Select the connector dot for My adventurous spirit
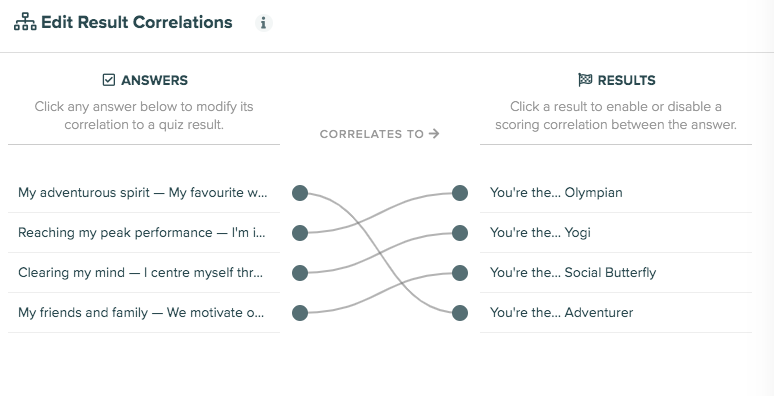Image resolution: width=774 pixels, height=396 pixels. [300, 193]
